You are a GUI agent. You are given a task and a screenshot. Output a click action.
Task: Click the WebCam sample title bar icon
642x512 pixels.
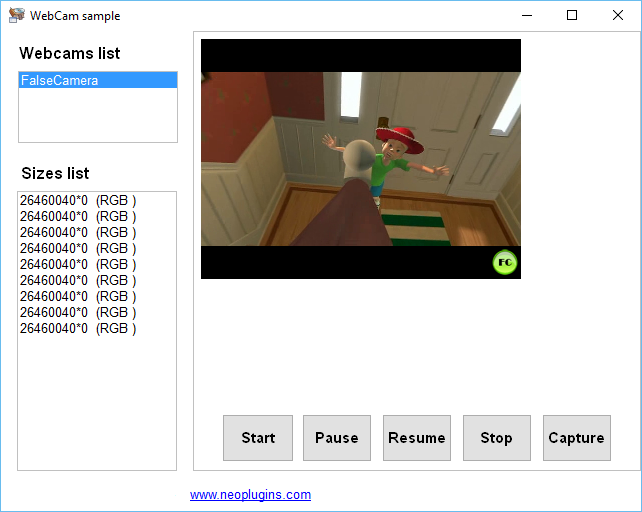click(17, 15)
